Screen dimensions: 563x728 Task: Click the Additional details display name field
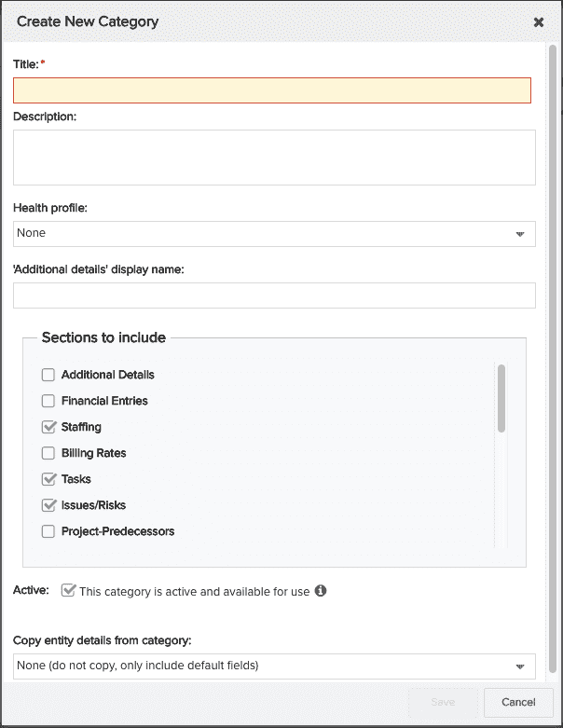274,295
